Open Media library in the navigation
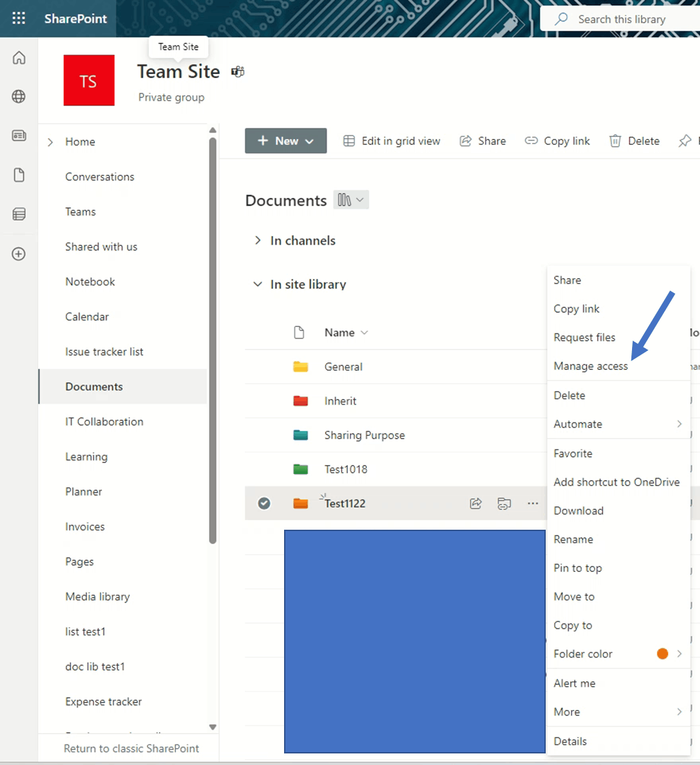 pyautogui.click(x=97, y=596)
